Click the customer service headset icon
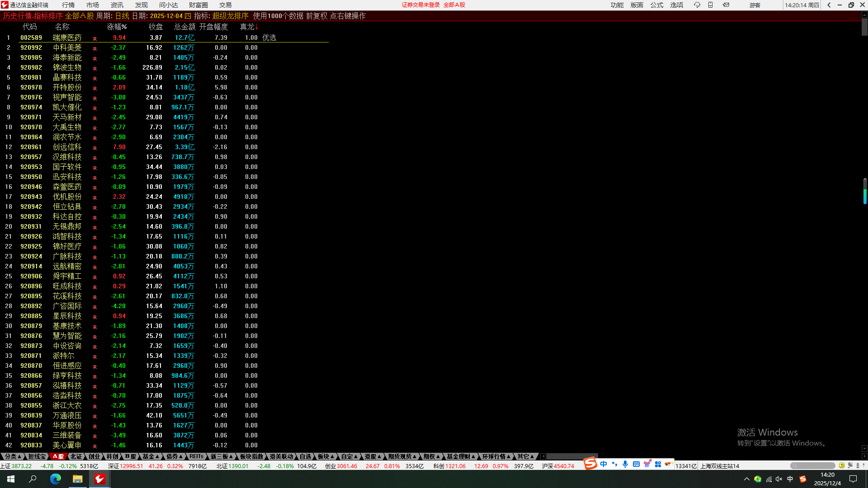 pyautogui.click(x=697, y=5)
